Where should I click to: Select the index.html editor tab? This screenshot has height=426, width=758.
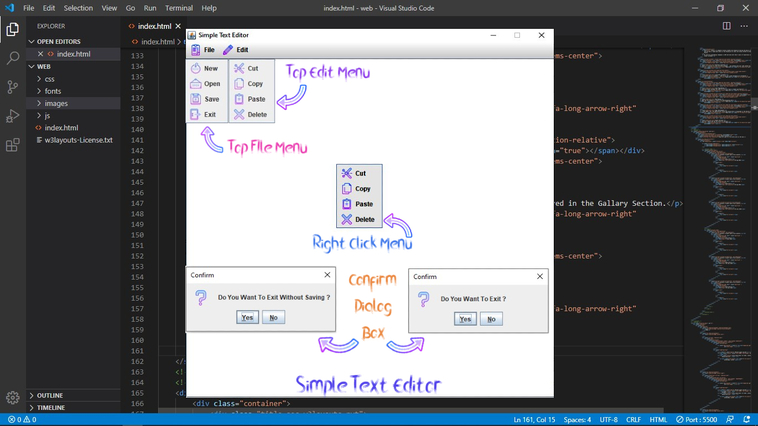[x=153, y=26]
